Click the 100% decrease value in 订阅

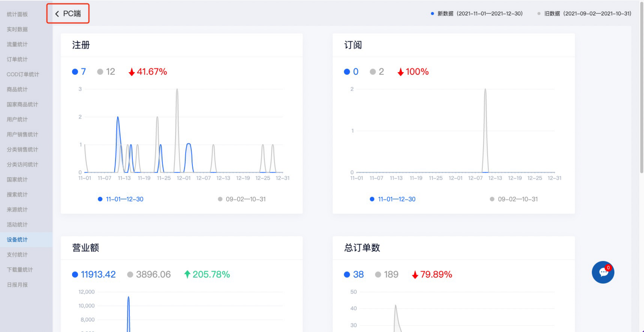413,72
